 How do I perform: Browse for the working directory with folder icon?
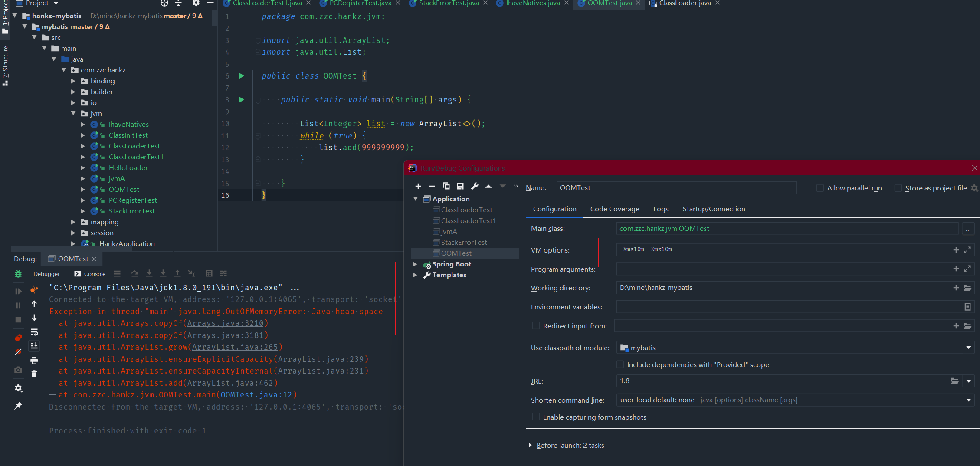967,288
